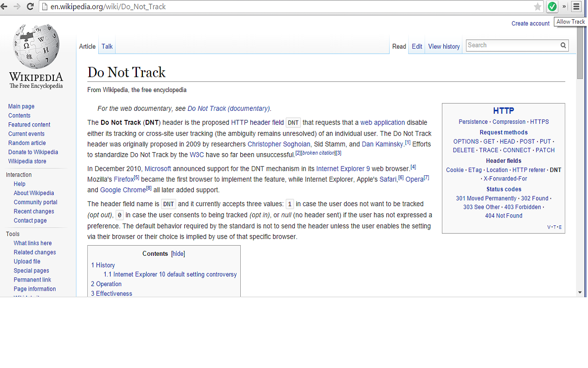Switch to the Article tab

coord(87,46)
